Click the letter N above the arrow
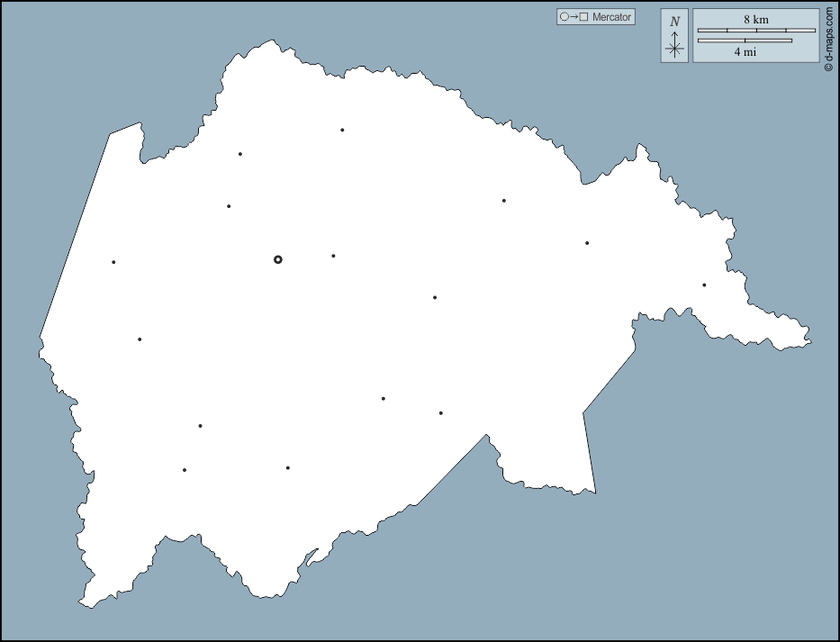The image size is (840, 642). 674,22
